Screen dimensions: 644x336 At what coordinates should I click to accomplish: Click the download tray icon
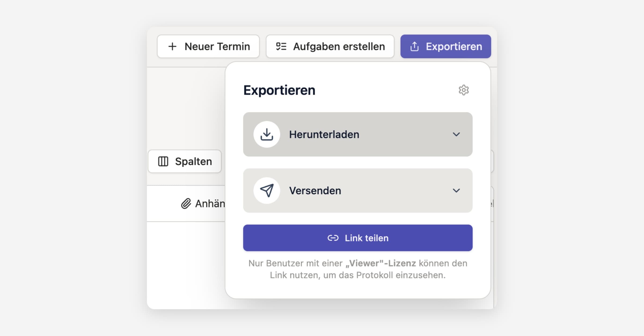point(267,134)
